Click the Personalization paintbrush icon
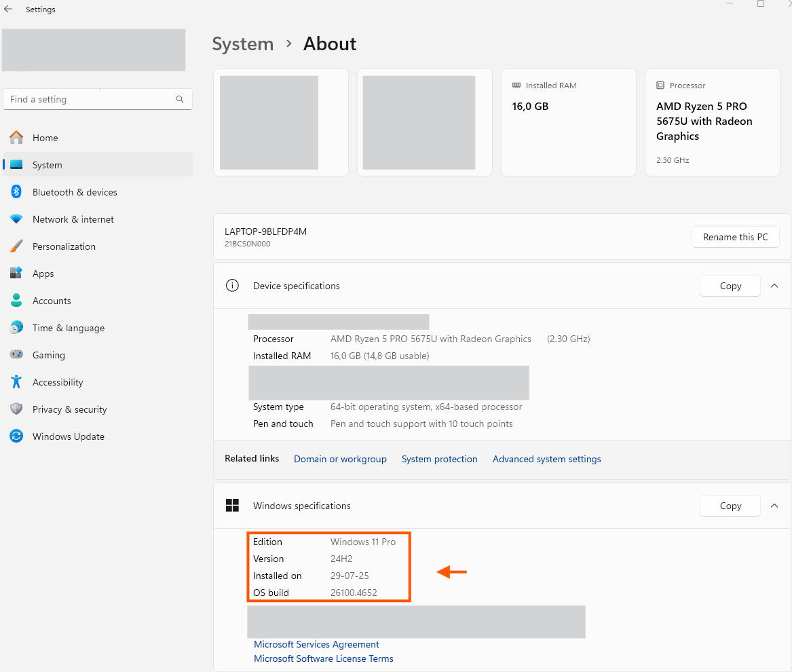792x672 pixels. (x=16, y=246)
